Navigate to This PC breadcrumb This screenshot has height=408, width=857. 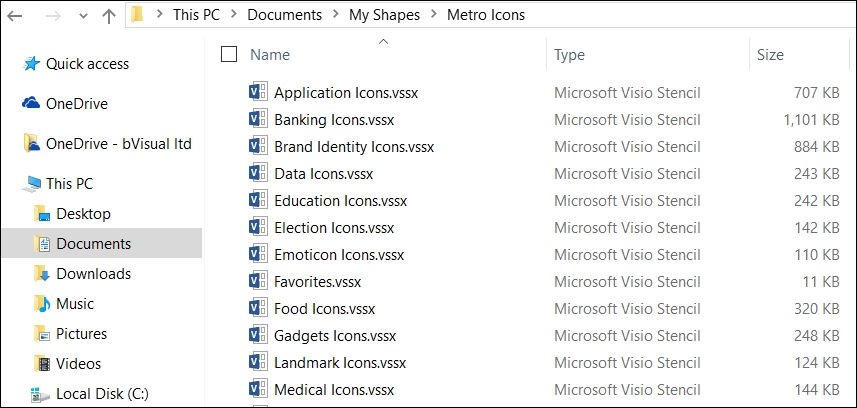tap(196, 15)
